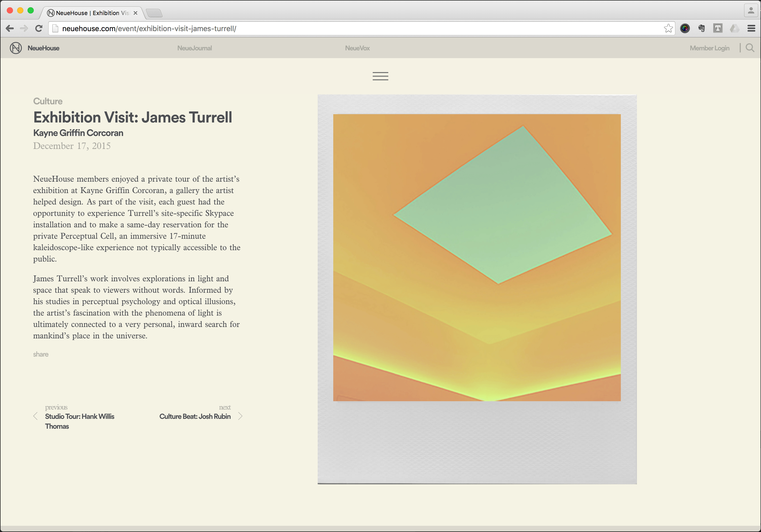This screenshot has width=761, height=532.
Task: Click the T typography extension icon
Action: tap(718, 29)
